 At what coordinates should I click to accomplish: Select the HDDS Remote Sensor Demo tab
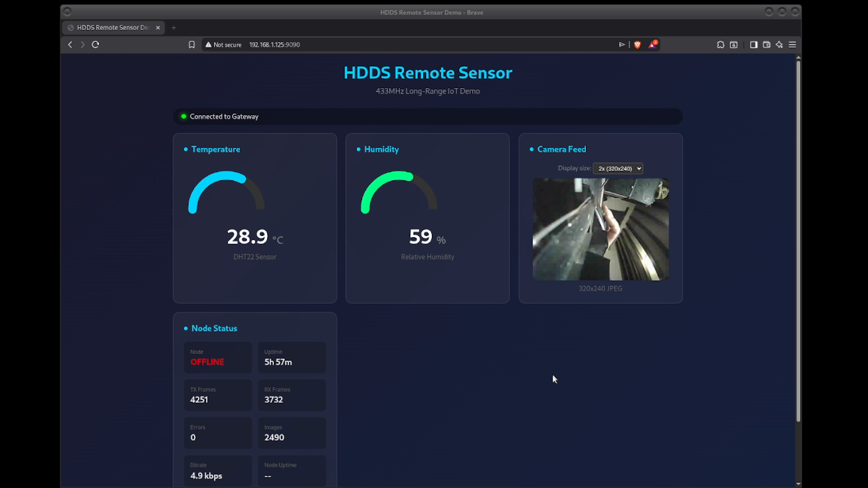pos(113,28)
